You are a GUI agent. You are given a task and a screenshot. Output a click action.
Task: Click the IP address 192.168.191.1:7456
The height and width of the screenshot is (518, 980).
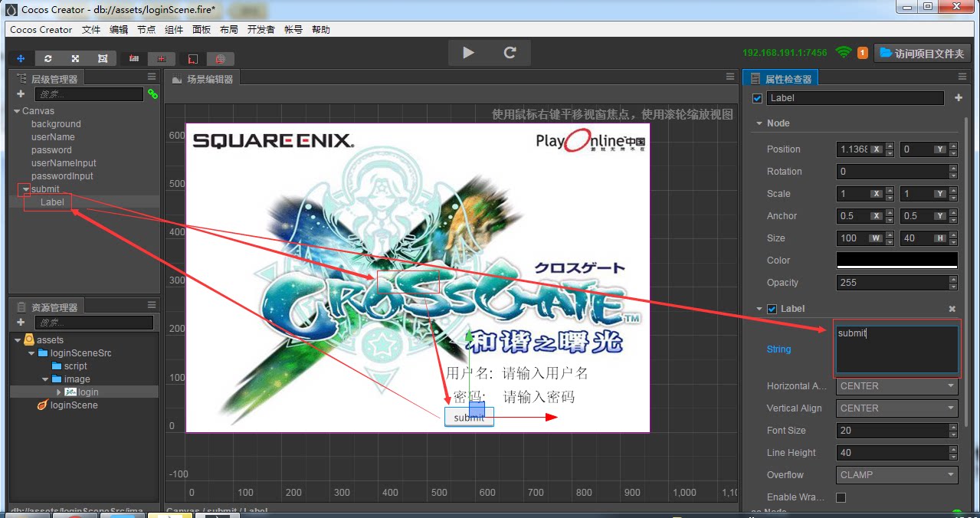785,53
